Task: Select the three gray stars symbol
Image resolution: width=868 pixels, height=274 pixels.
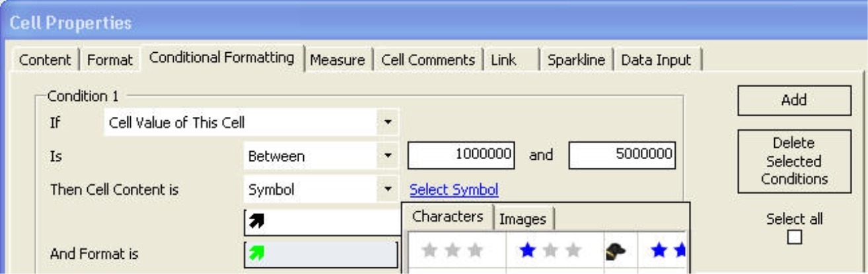Action: tap(453, 251)
